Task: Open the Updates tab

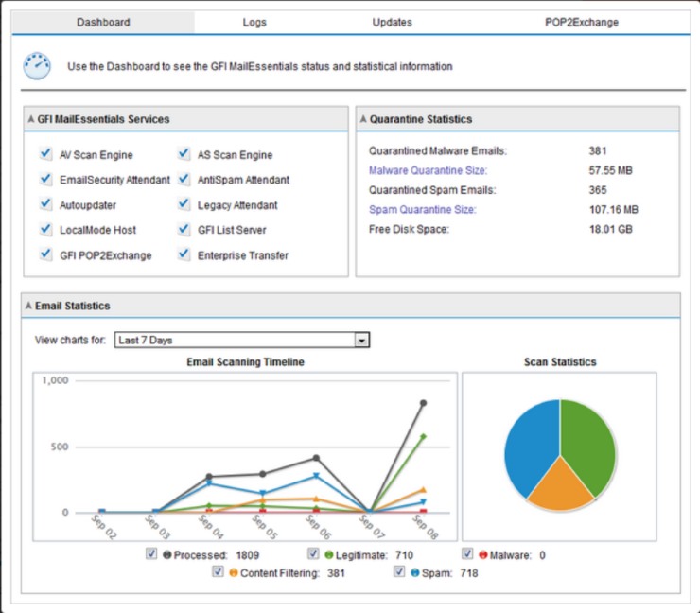Action: point(392,23)
